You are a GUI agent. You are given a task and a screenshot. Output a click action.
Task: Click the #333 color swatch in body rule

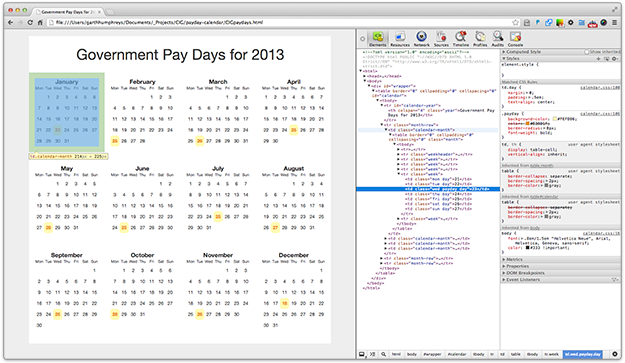527,247
